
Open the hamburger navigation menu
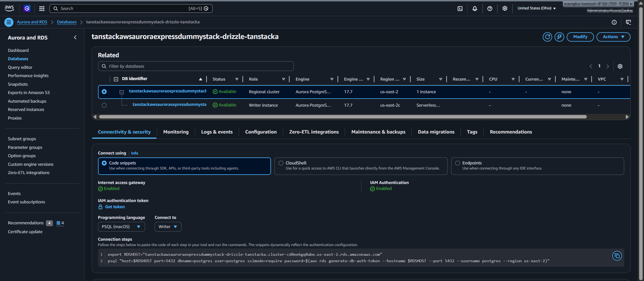pyautogui.click(x=9, y=22)
